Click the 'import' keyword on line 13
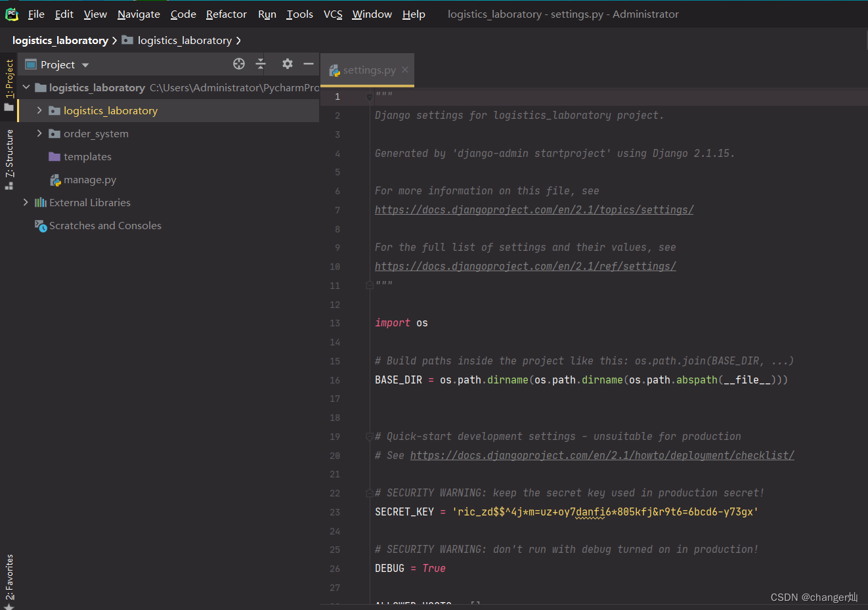Image resolution: width=868 pixels, height=610 pixels. point(393,323)
